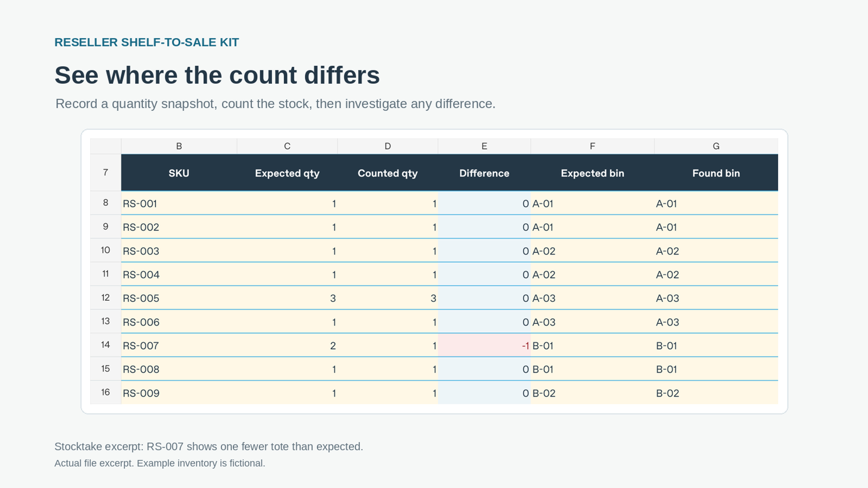Viewport: 868px width, 488px height.
Task: Click the Counted qty header cell
Action: [388, 173]
